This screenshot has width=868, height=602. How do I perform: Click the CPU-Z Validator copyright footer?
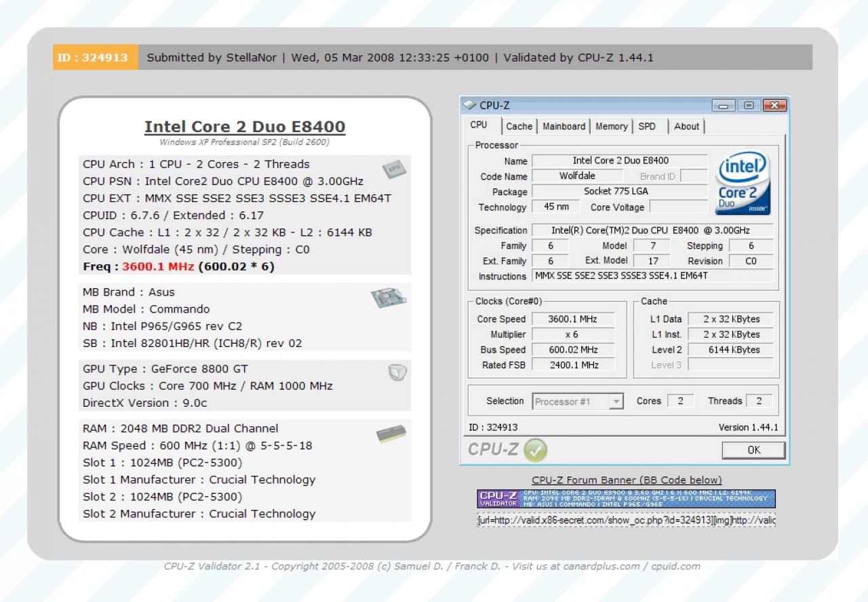click(432, 567)
